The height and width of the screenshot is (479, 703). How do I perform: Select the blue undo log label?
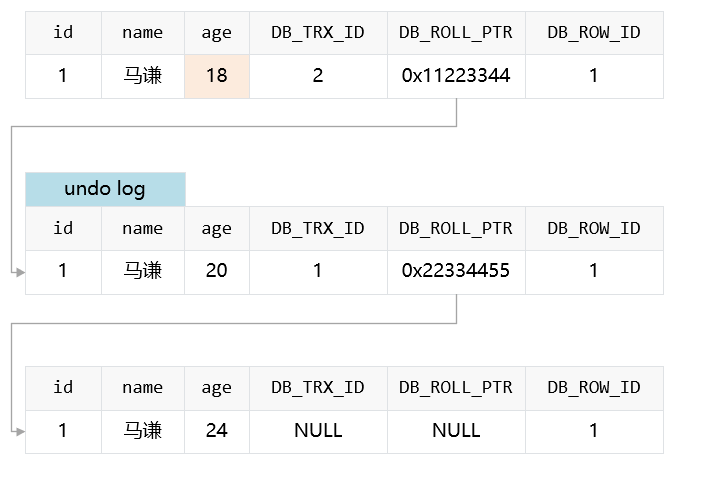[x=105, y=189]
